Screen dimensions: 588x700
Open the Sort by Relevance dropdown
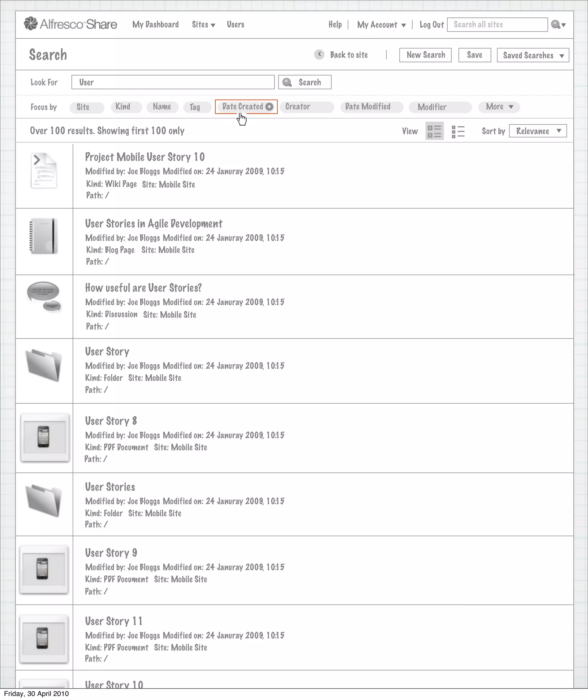(538, 131)
